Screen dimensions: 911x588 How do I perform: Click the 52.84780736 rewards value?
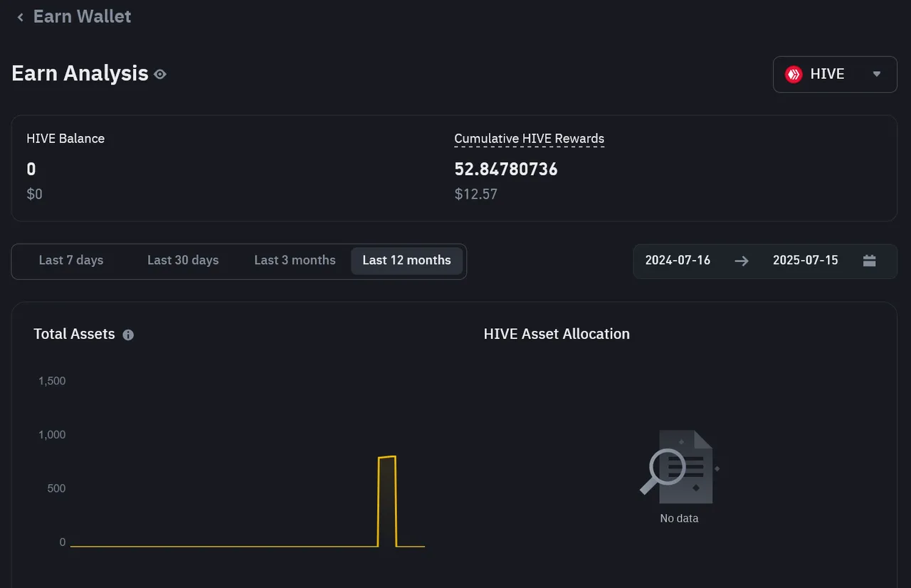pos(506,169)
